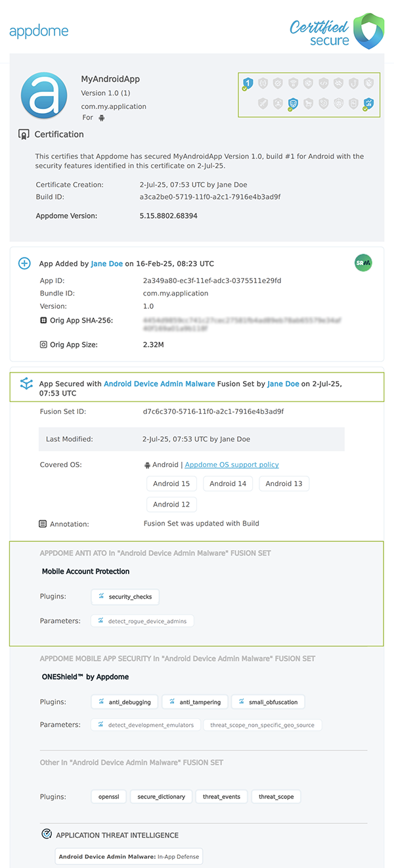
Task: Select the Android 15 chip
Action: (x=171, y=484)
